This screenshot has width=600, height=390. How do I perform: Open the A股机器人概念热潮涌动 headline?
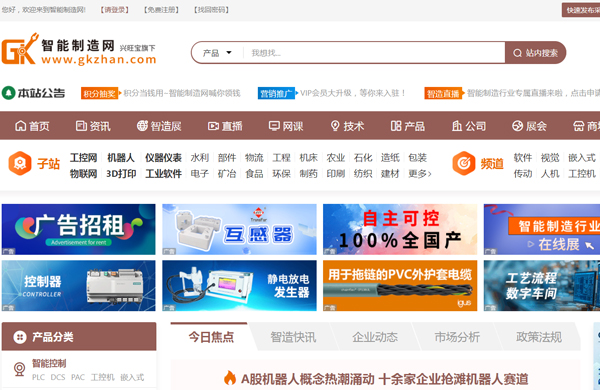coord(384,379)
